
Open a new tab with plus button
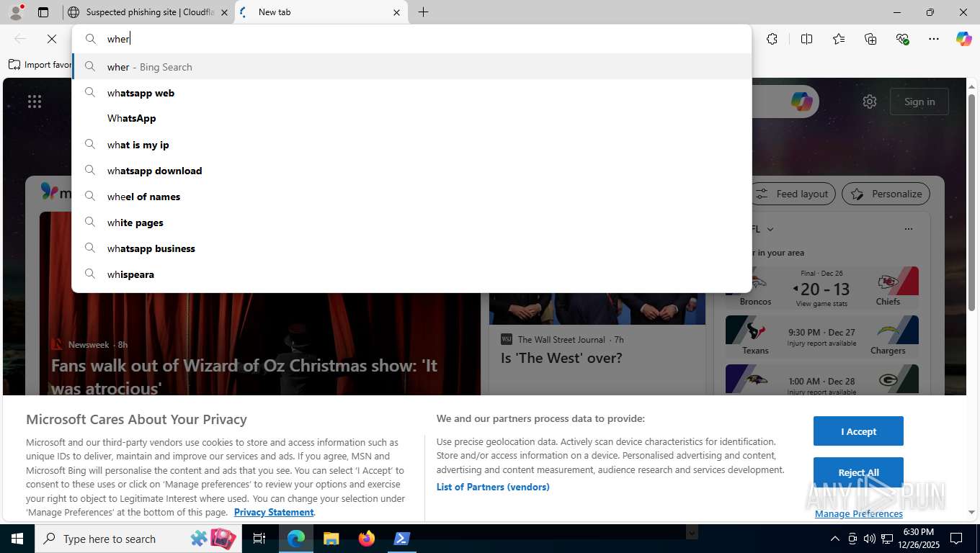pos(423,12)
